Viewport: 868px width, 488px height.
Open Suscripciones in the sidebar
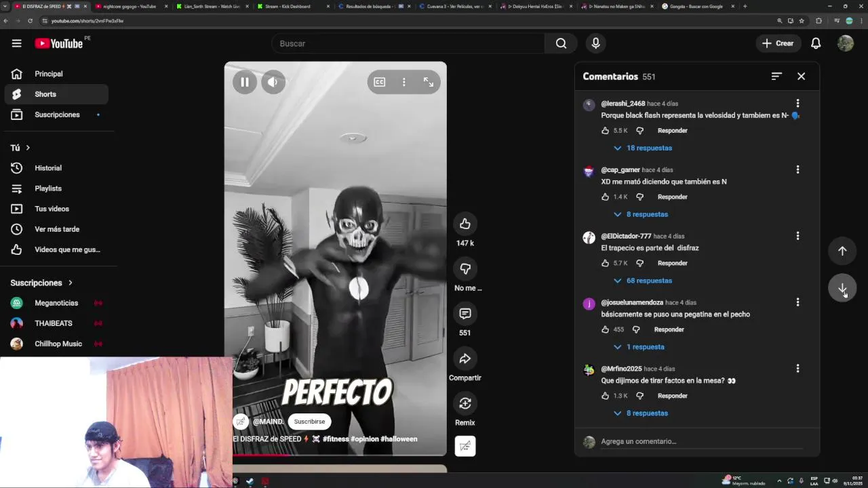point(56,115)
